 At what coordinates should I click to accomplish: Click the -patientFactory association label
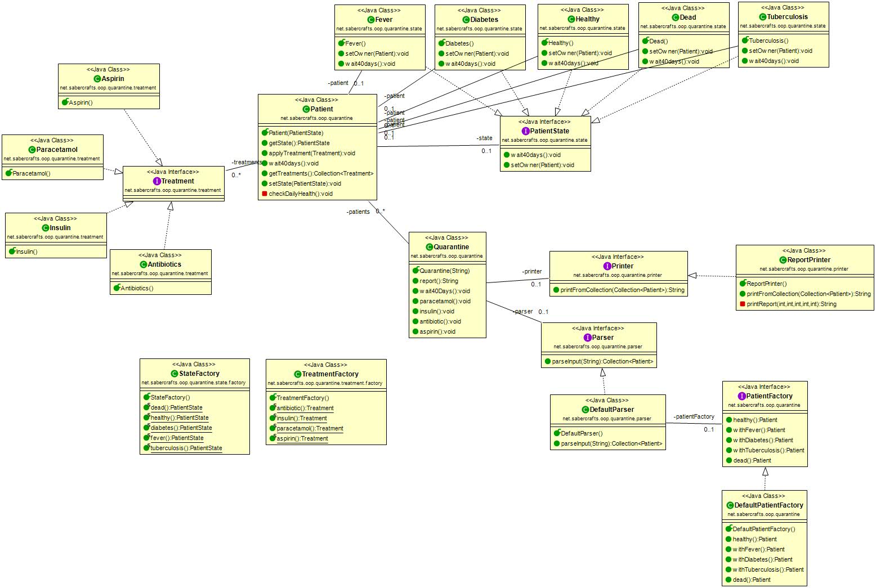[694, 417]
